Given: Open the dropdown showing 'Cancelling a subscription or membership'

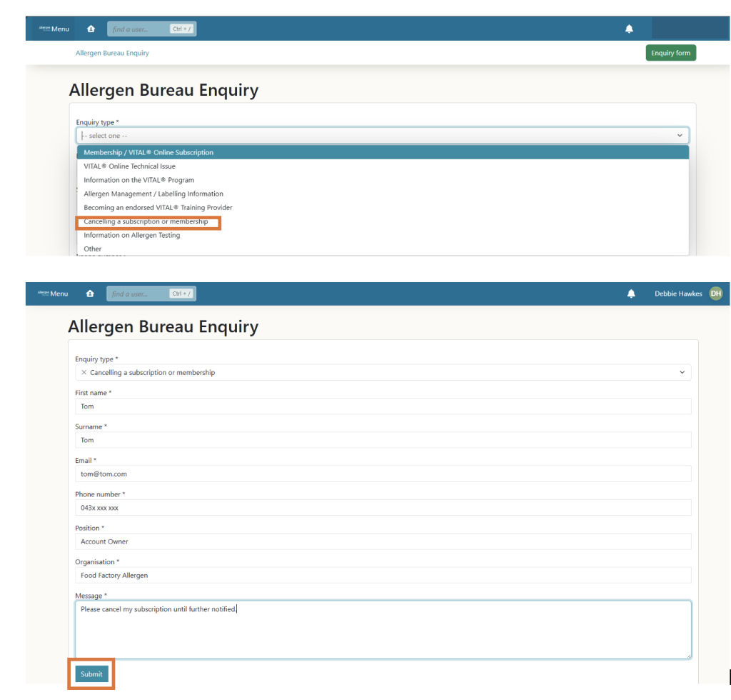Looking at the screenshot, I should [x=383, y=373].
